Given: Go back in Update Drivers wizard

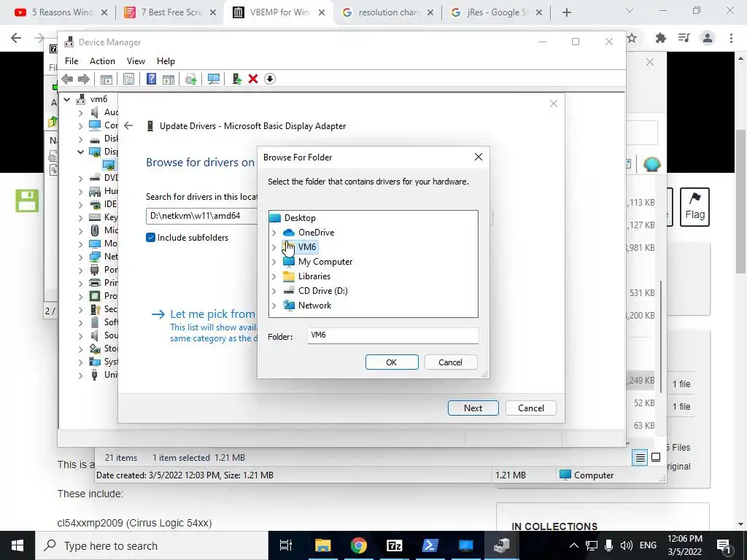Looking at the screenshot, I should (x=128, y=125).
